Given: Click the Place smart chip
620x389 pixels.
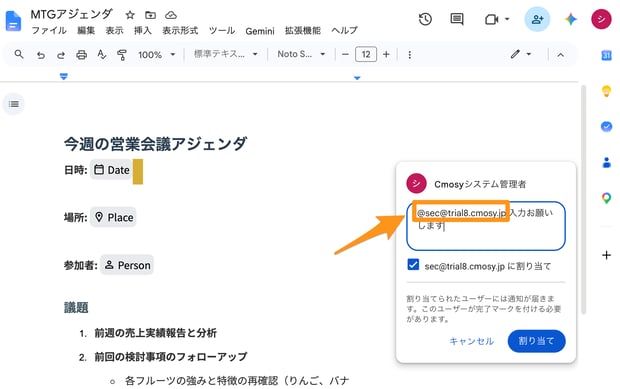Looking at the screenshot, I should (x=114, y=217).
